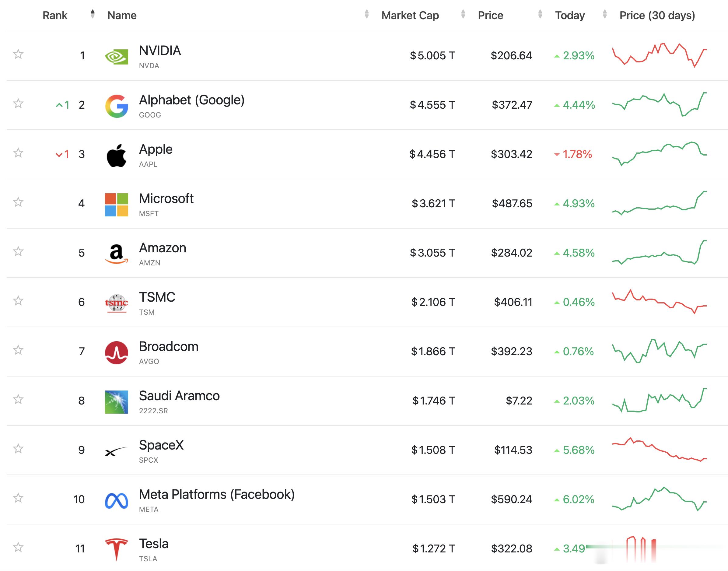The width and height of the screenshot is (728, 571).
Task: Favorite Microsoft with its star
Action: pos(18,202)
